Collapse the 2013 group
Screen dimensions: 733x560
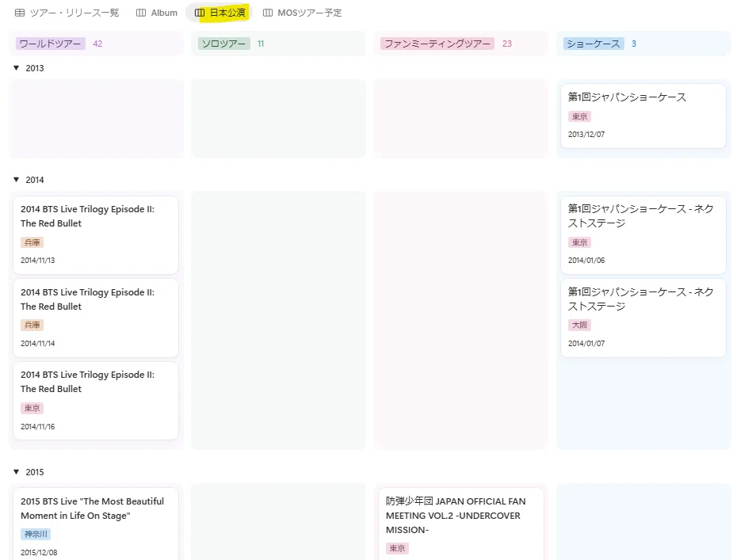(17, 68)
